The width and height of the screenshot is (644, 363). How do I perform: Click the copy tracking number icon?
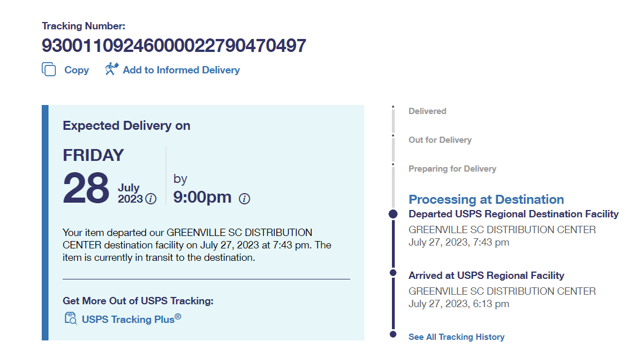click(49, 69)
